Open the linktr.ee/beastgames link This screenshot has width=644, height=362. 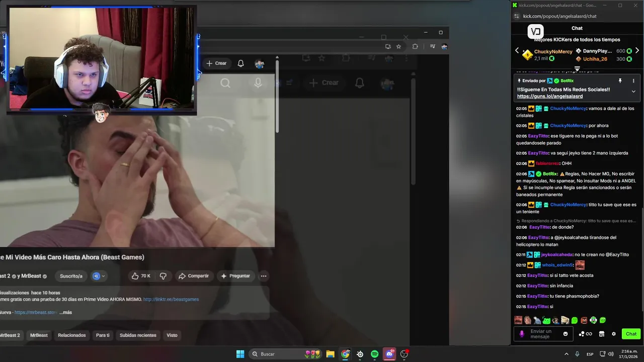point(171,299)
